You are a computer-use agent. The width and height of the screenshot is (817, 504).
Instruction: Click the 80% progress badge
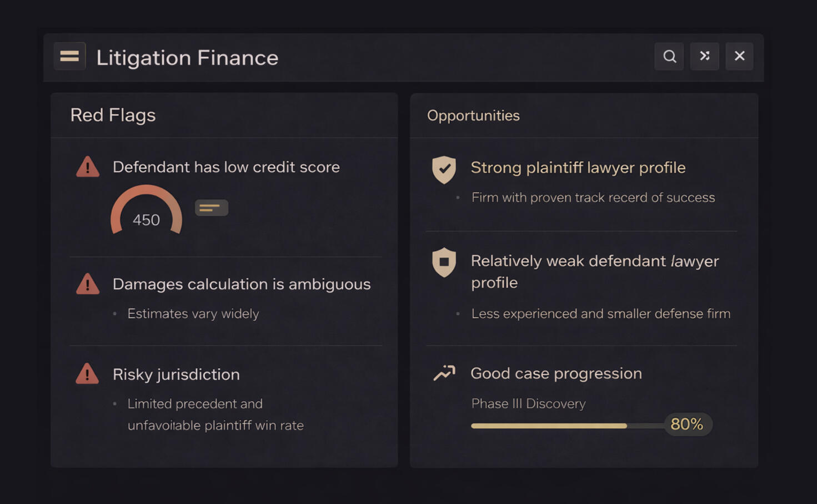687,425
